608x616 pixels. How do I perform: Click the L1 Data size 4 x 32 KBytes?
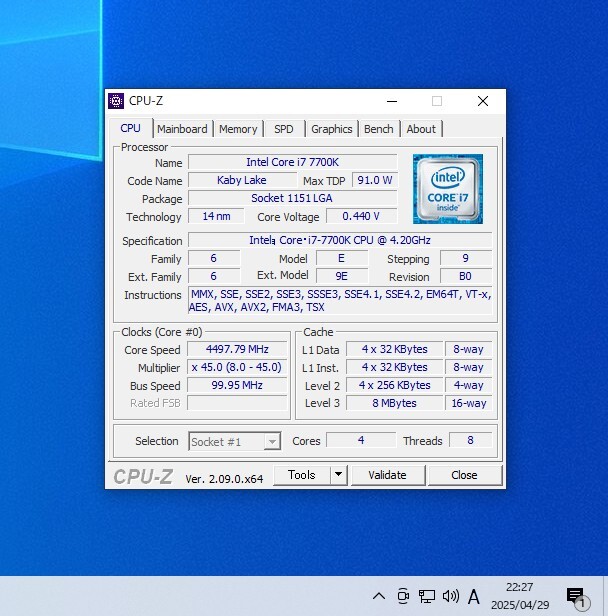[395, 349]
